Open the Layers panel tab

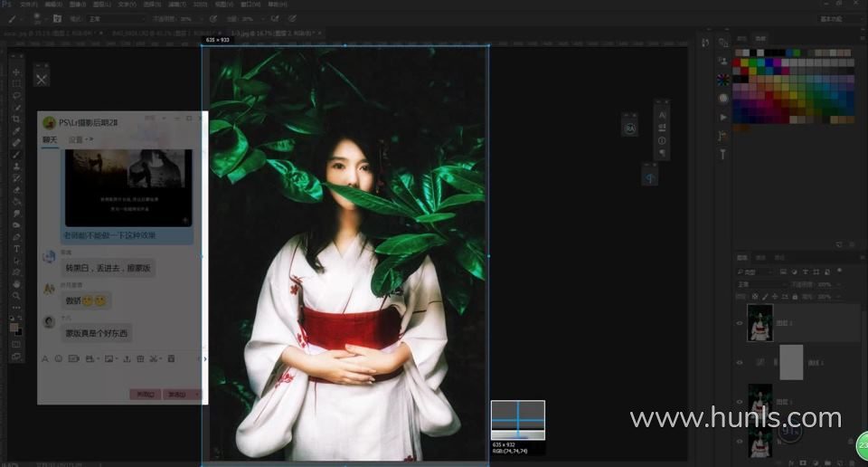tap(742, 258)
